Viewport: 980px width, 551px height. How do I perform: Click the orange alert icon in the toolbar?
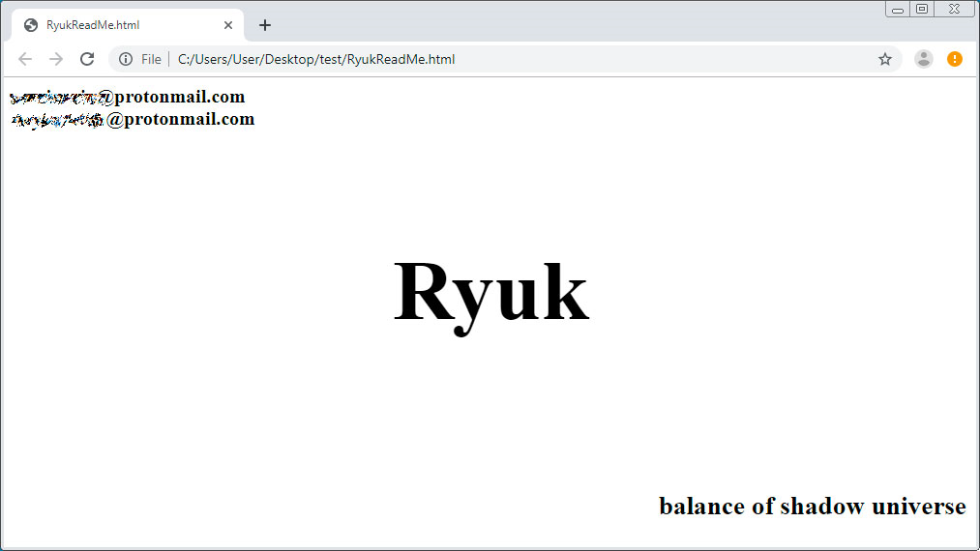955,59
